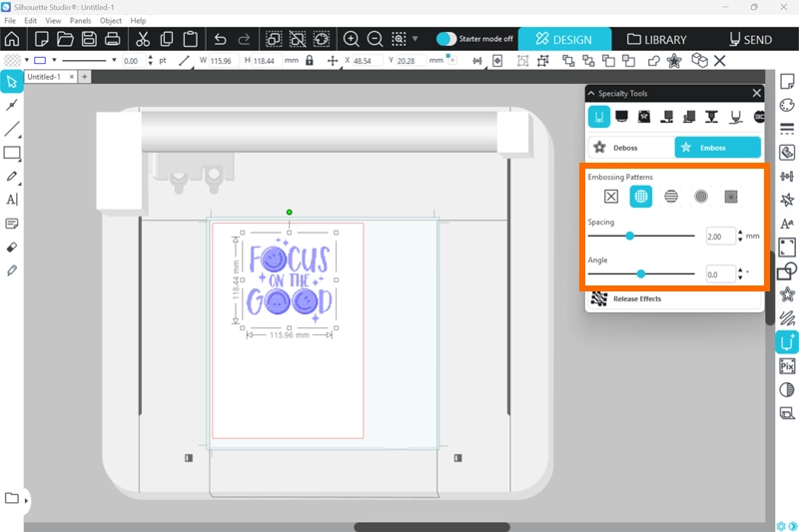Image resolution: width=799 pixels, height=532 pixels.
Task: Choose the horizontal lines embossing pattern
Action: pos(671,197)
